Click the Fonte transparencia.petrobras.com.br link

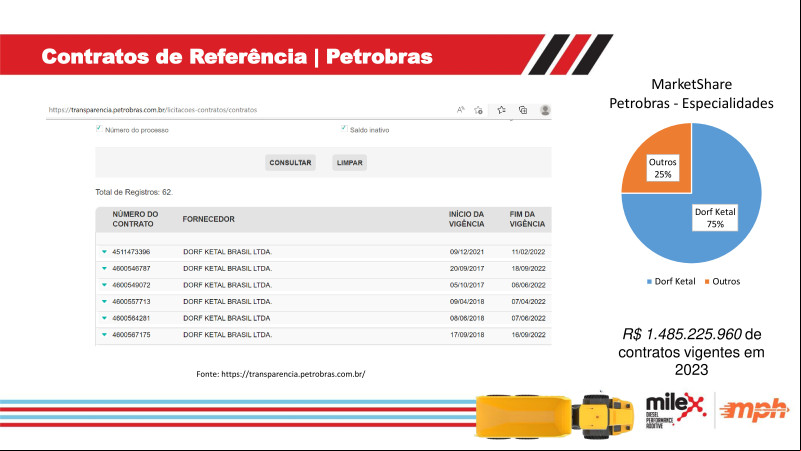pos(293,374)
